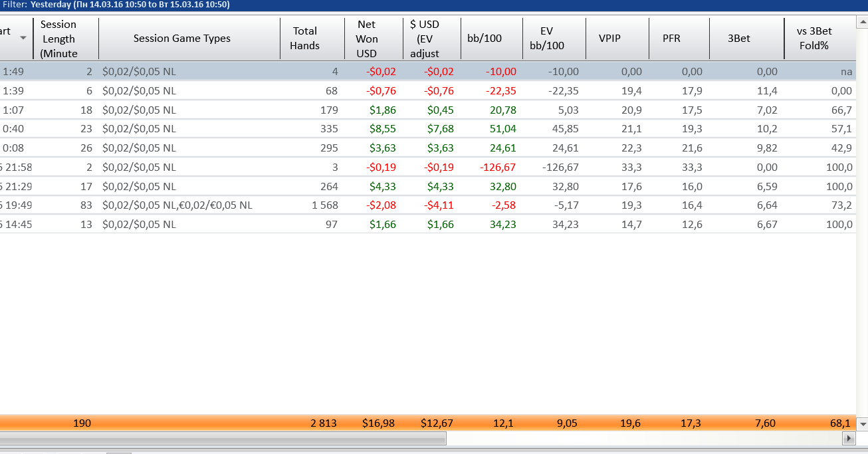Viewport: 868px width, 454px height.
Task: Click the 83 minute session length cell
Action: click(86, 205)
